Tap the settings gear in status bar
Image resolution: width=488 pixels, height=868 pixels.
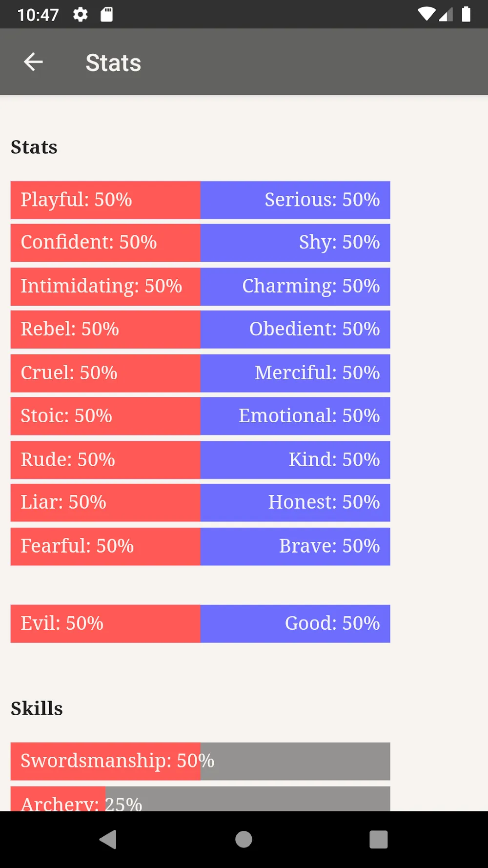(x=81, y=15)
